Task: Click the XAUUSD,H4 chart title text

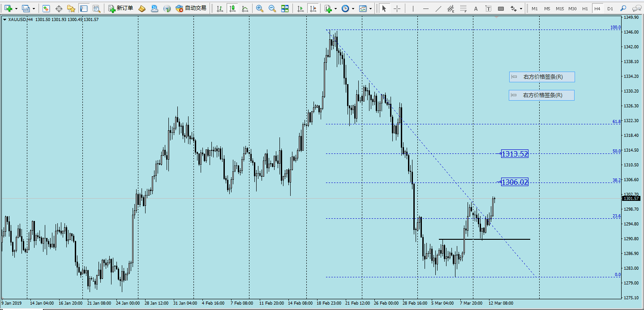Action: tap(21, 20)
